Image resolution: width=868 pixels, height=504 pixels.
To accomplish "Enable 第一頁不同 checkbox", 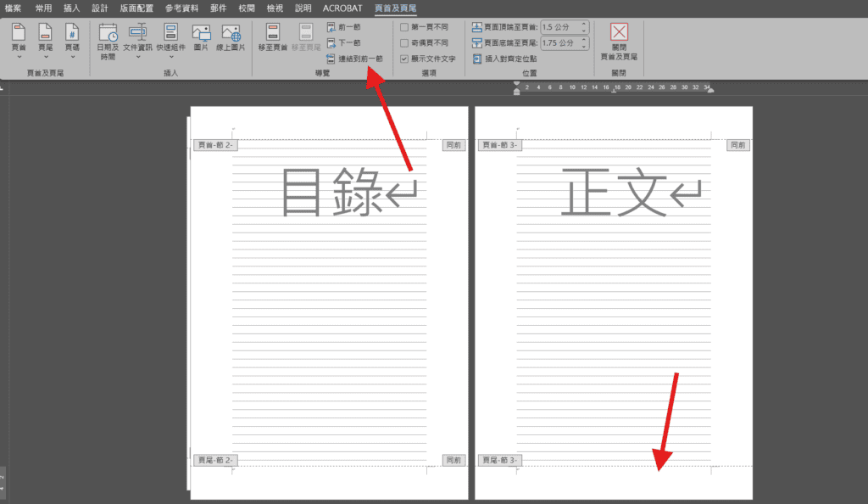I will [x=404, y=27].
